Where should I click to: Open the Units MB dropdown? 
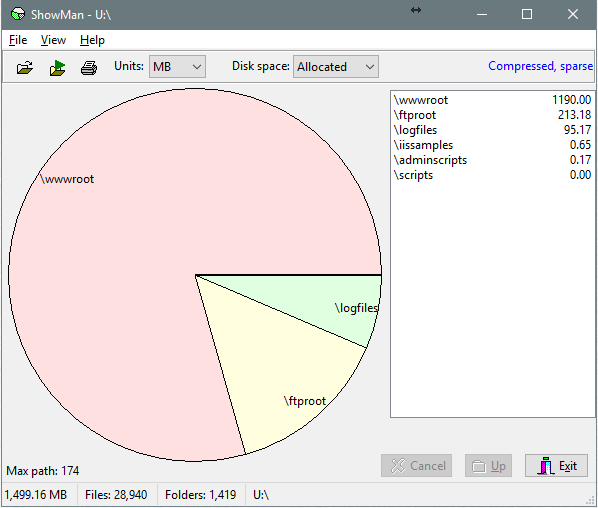coord(177,67)
